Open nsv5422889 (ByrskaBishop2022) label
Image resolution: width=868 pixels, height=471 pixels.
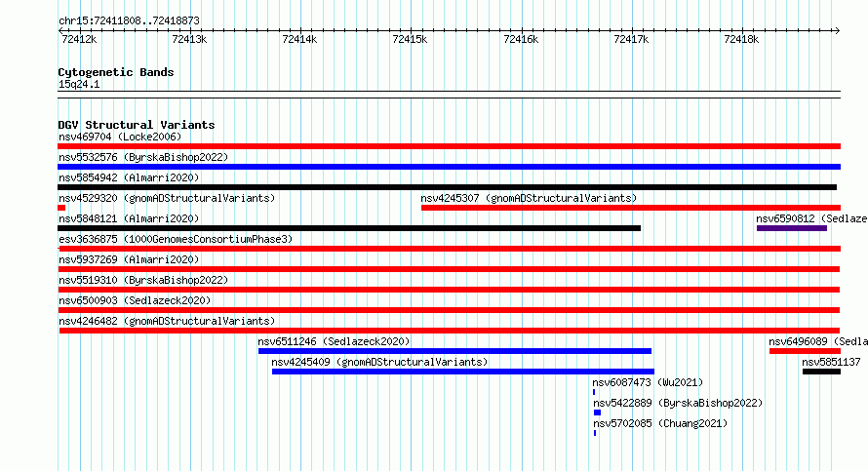click(678, 403)
